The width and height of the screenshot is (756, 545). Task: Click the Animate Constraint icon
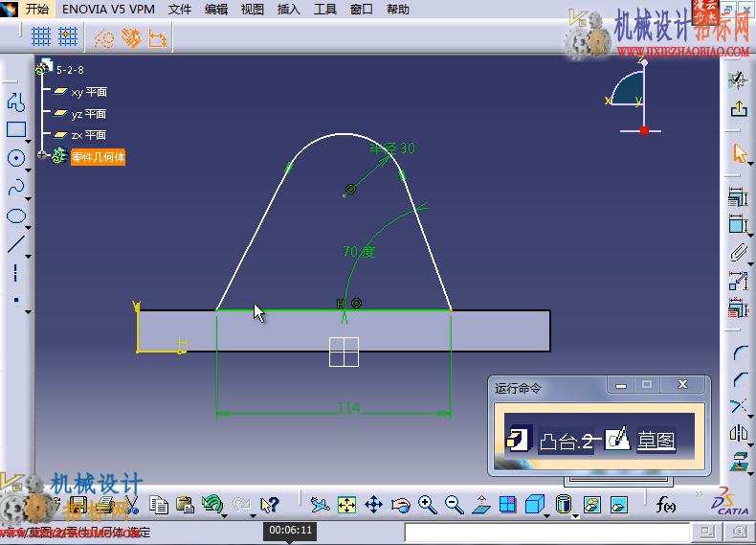tap(738, 281)
